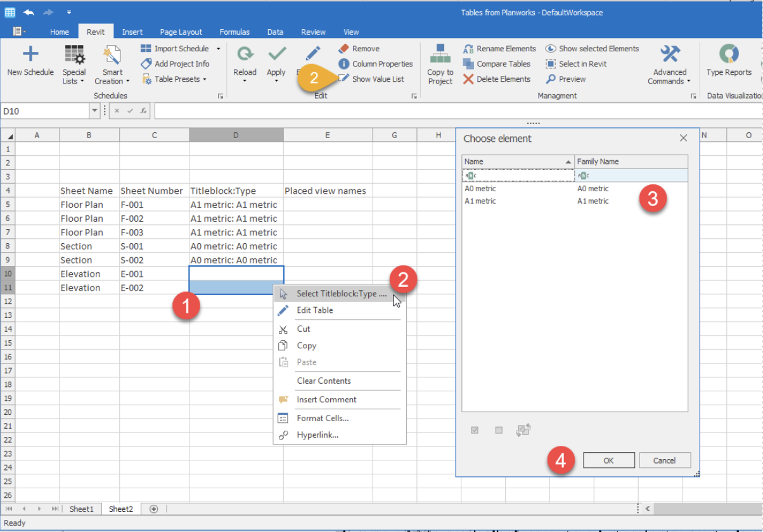Choose Select Titleblock:Type from context menu
763x532 pixels.
click(x=340, y=294)
